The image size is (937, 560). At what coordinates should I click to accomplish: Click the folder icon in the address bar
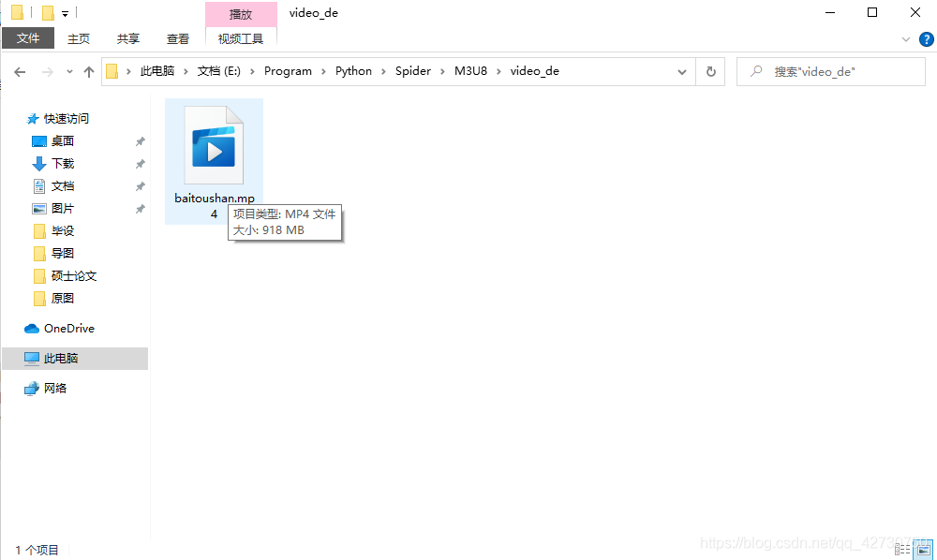click(x=112, y=71)
